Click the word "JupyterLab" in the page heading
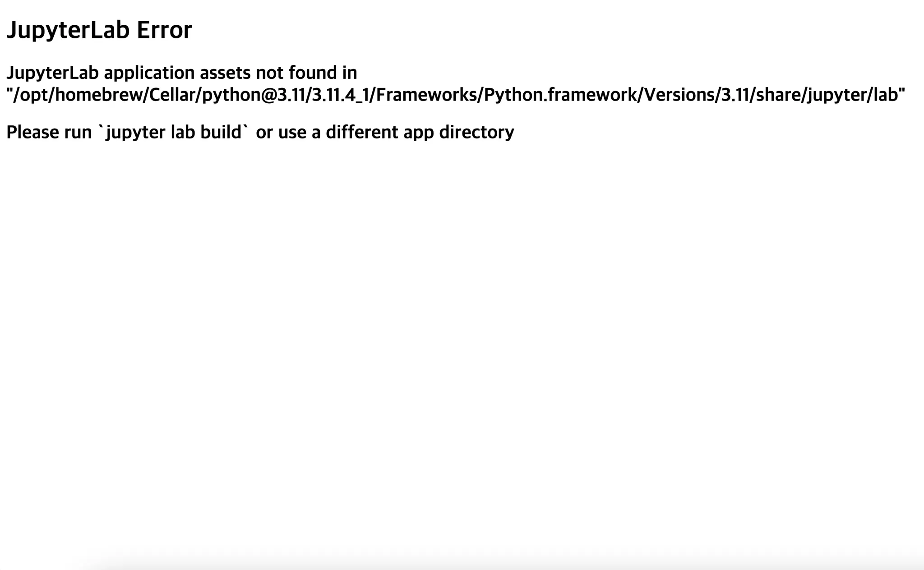The height and width of the screenshot is (570, 924). tap(68, 30)
